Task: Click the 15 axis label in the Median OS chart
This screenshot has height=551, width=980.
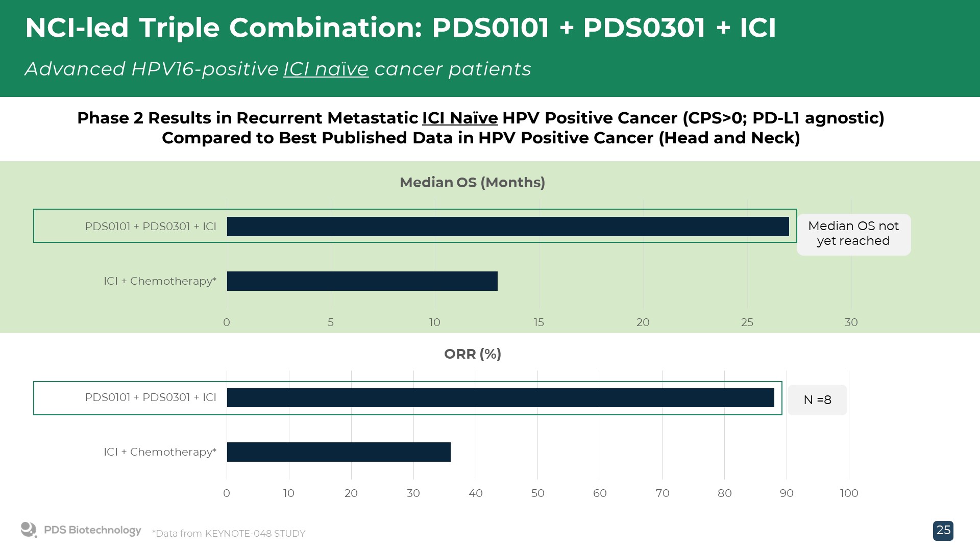Action: 539,322
